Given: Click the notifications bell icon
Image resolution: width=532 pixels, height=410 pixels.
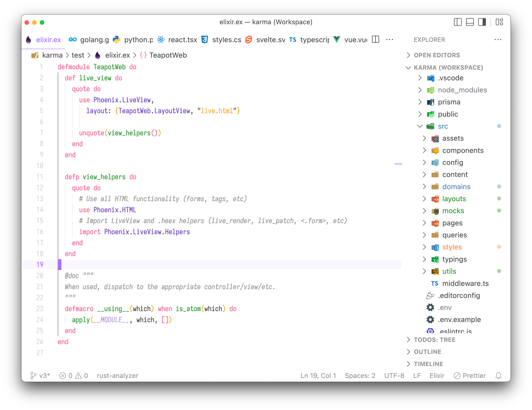Looking at the screenshot, I should pos(498,375).
